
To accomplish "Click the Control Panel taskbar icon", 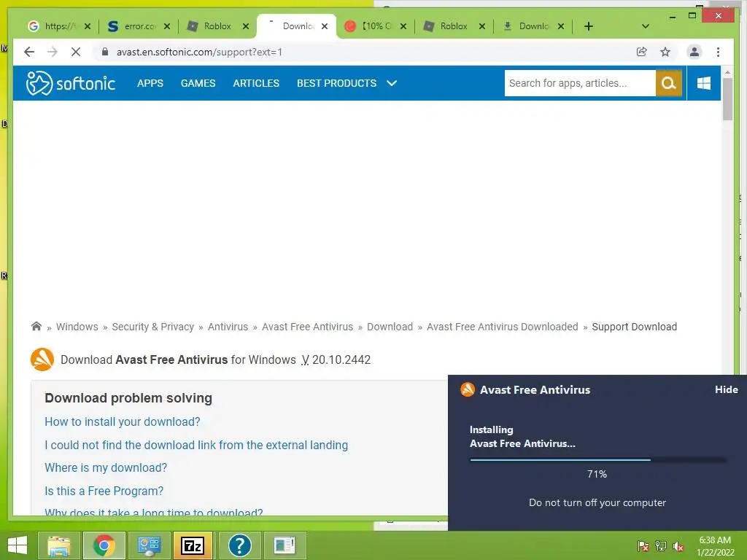I will click(149, 545).
